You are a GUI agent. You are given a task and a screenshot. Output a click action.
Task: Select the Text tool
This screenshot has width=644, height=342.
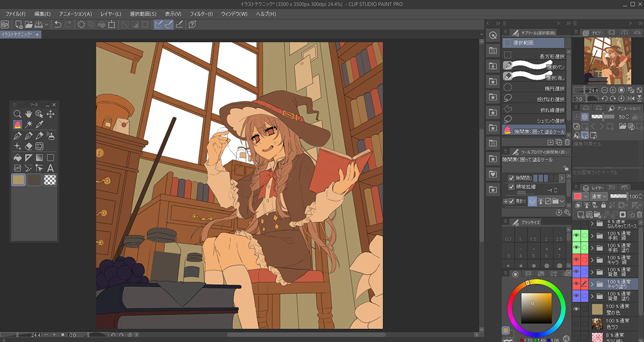click(x=50, y=168)
